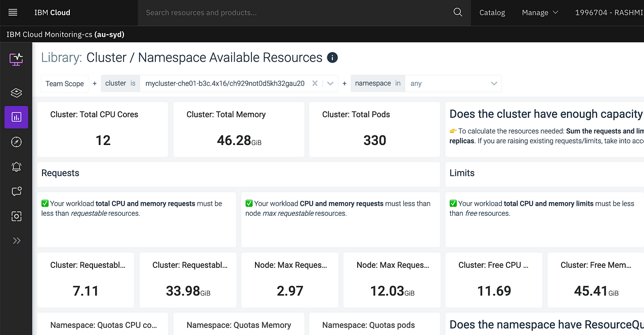The width and height of the screenshot is (644, 335).
Task: Click the Cluster: Total Pods panel title
Action: tap(356, 114)
